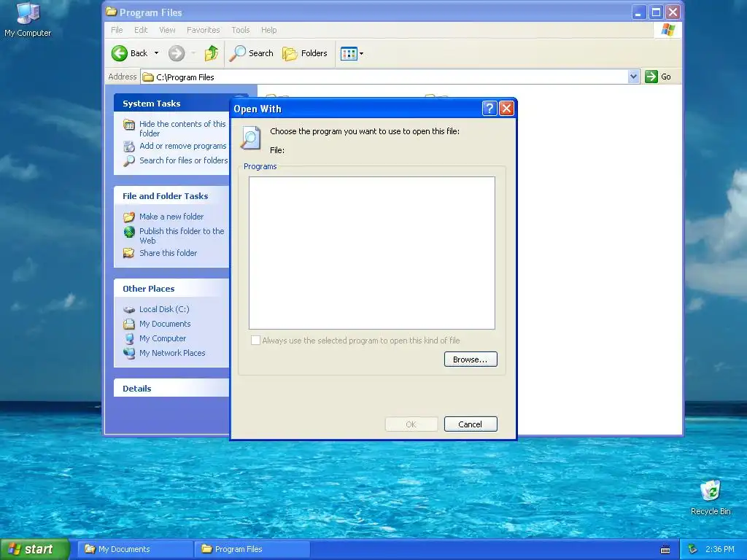Click the Go button
The height and width of the screenshot is (560, 747).
click(658, 77)
